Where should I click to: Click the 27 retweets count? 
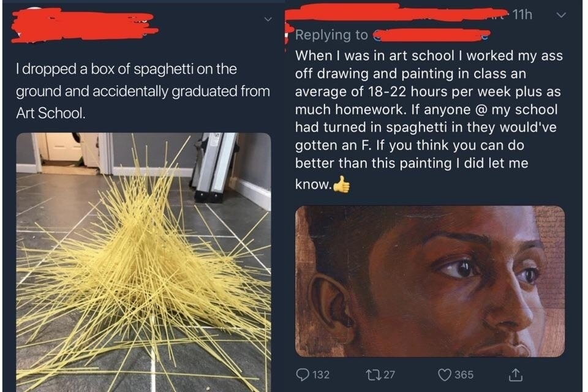[390, 375]
